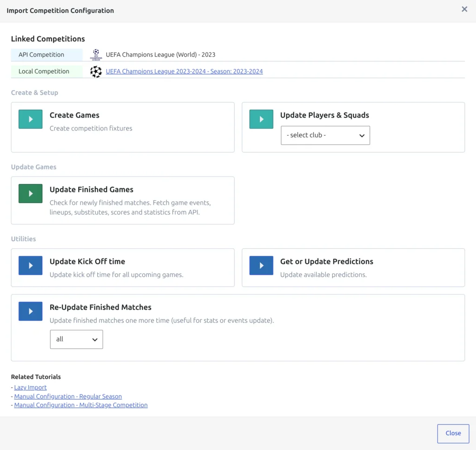This screenshot has width=476, height=450.
Task: Open the UEFA Champions League 2023-2024 season link
Action: [x=184, y=71]
